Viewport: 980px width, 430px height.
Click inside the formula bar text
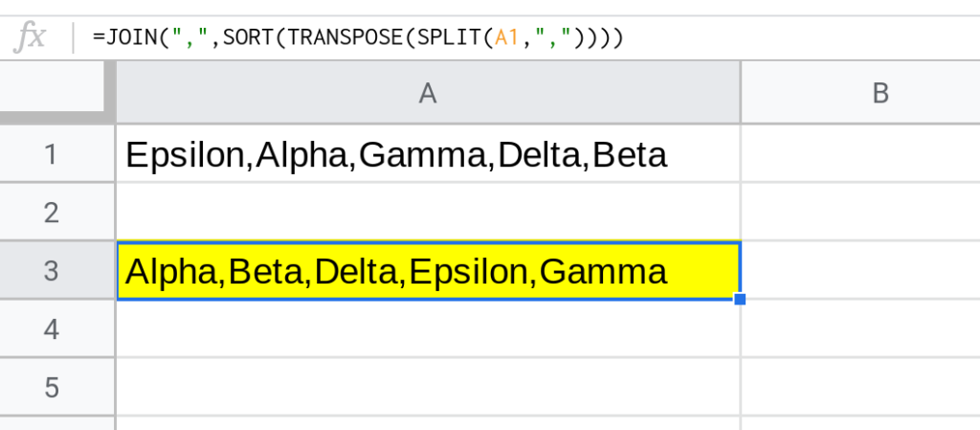pyautogui.click(x=358, y=37)
